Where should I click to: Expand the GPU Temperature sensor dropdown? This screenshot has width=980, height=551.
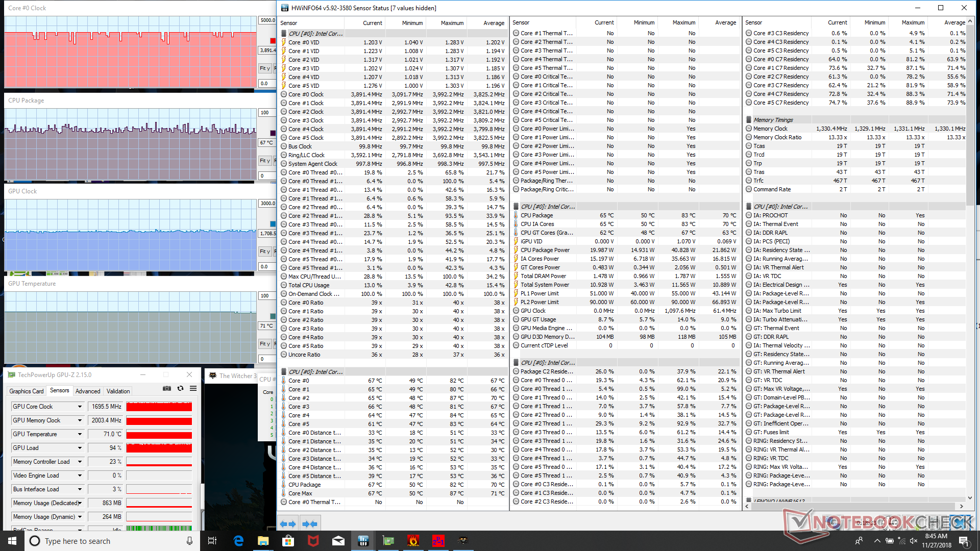click(x=80, y=434)
